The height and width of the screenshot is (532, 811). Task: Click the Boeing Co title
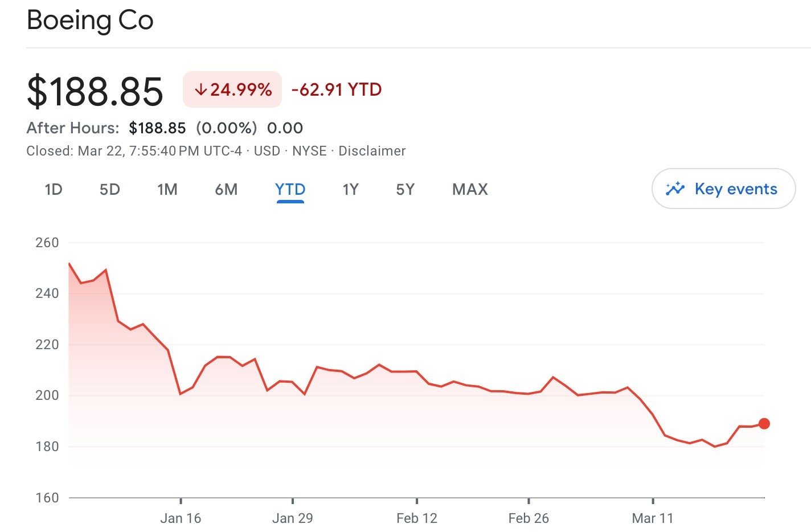[x=90, y=21]
